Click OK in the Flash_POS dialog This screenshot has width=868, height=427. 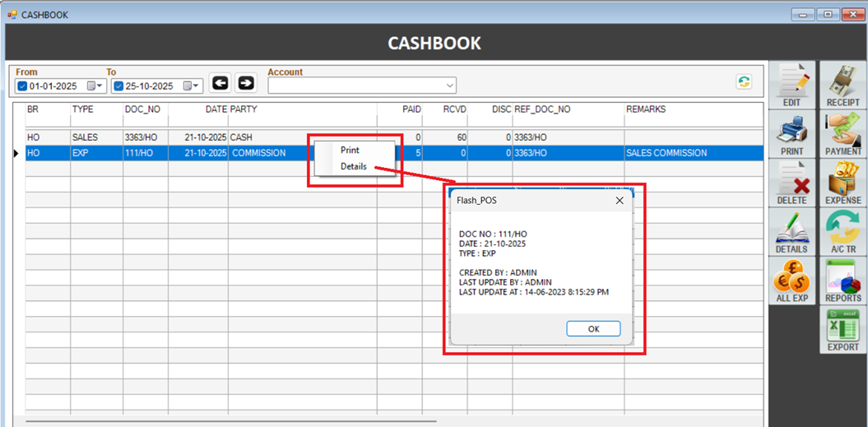593,328
